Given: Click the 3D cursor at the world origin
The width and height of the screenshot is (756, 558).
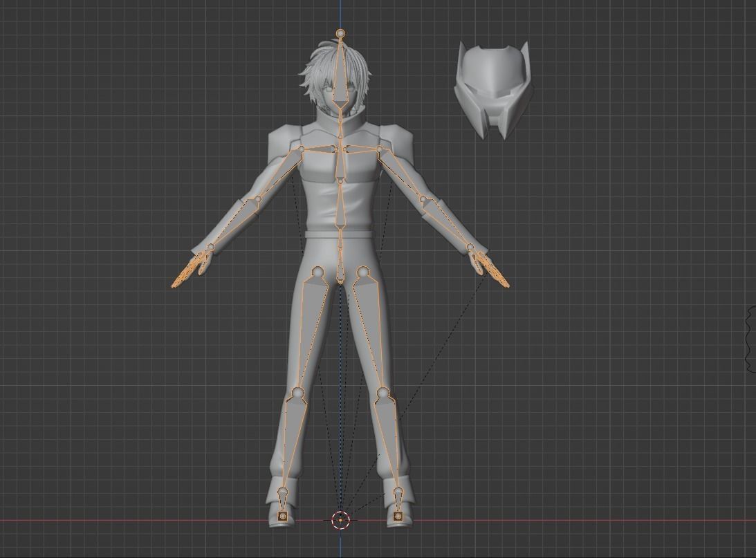Looking at the screenshot, I should click(340, 520).
